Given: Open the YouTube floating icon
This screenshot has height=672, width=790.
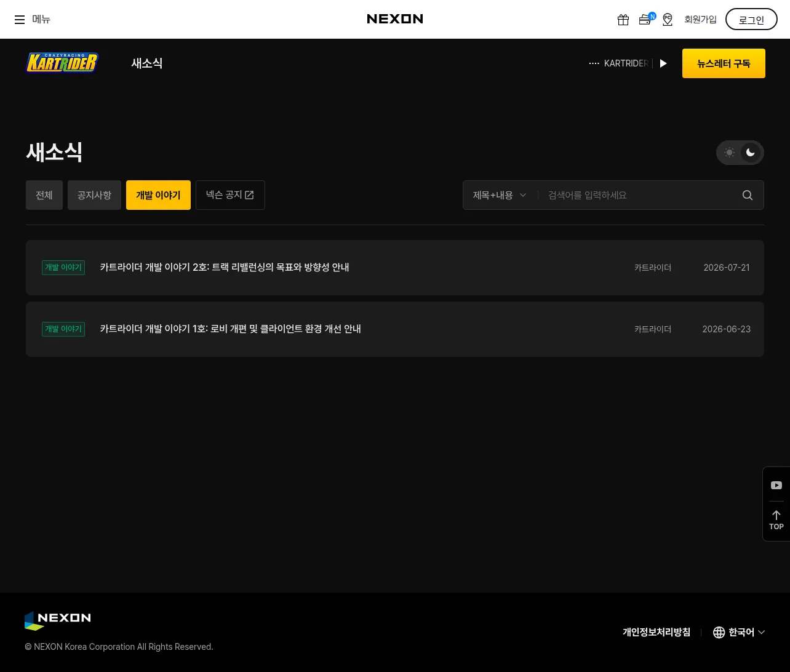Looking at the screenshot, I should pos(776,486).
